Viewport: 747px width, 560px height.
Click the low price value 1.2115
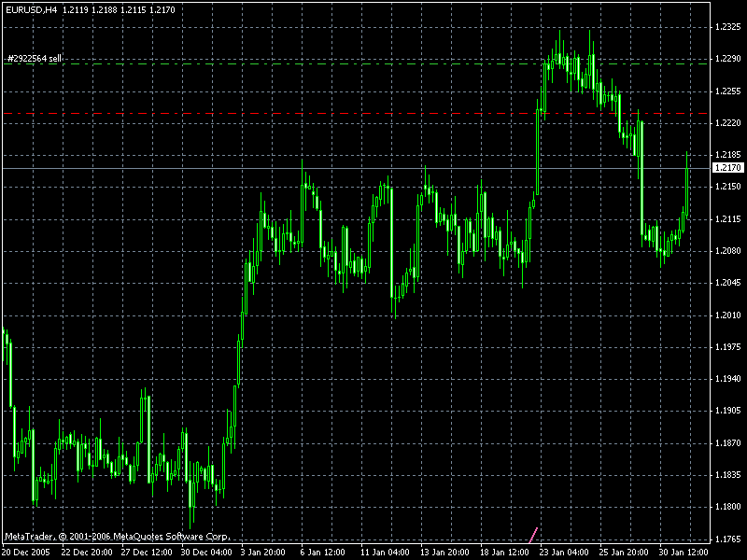point(134,9)
